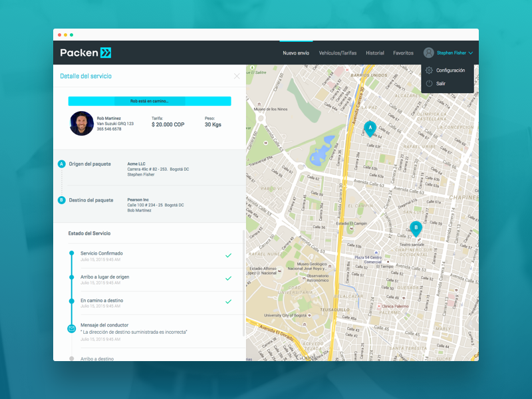
Task: Click the green macOS maximize button
Action: pos(71,35)
